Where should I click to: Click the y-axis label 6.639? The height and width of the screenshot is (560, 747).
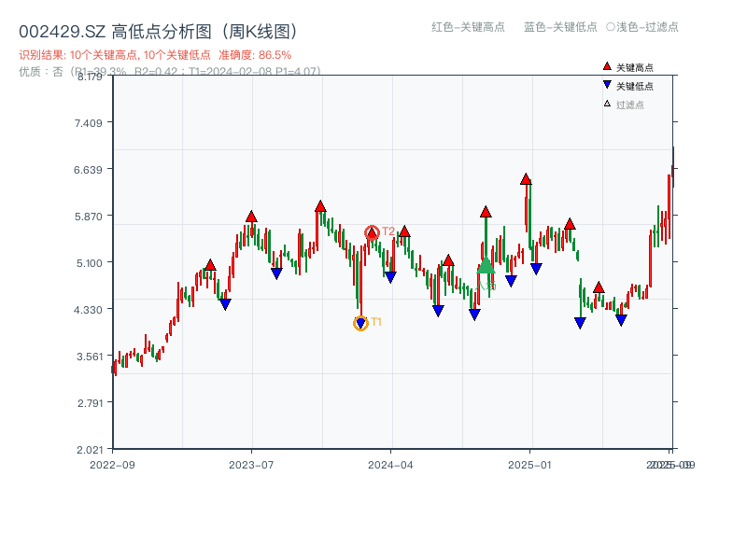[x=88, y=170]
